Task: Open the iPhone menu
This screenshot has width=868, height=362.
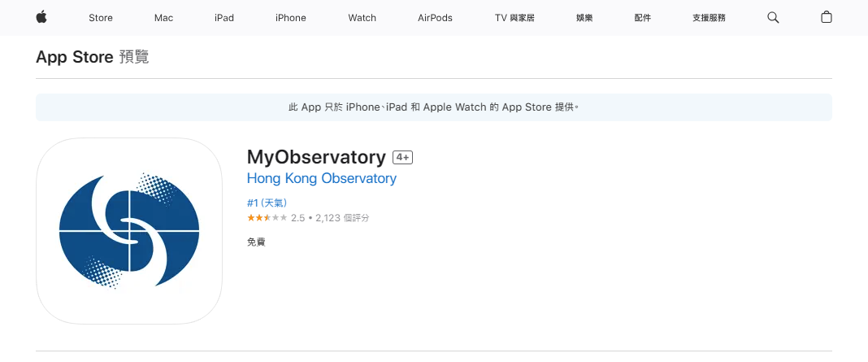Action: 290,18
